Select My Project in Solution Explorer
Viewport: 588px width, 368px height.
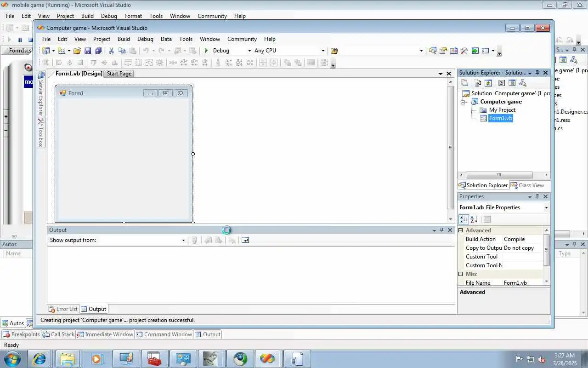[x=502, y=110]
